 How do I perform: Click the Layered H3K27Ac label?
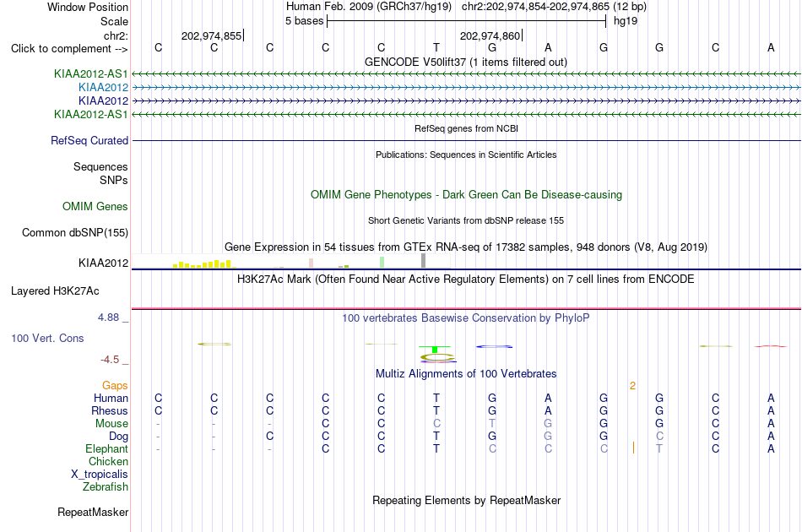pos(55,291)
